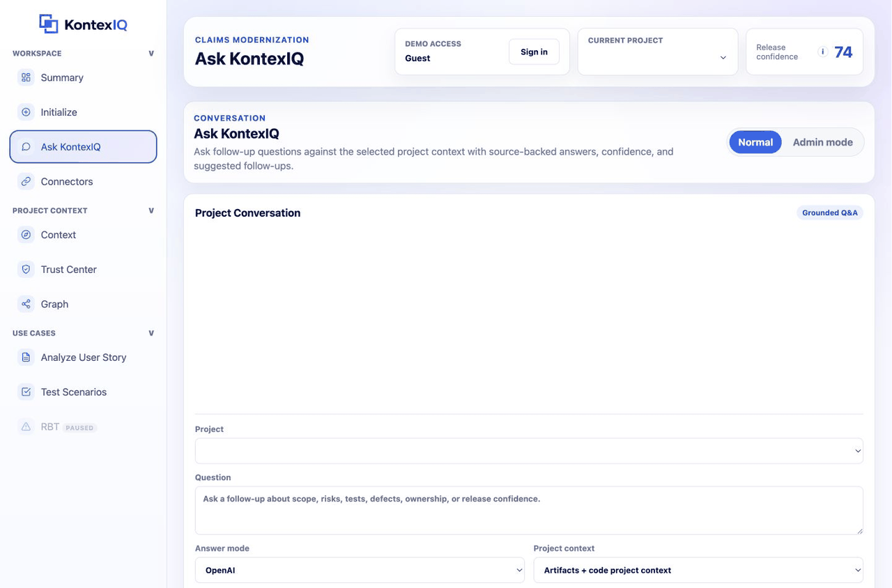Click the Sign in button
This screenshot has height=588, width=892.
pos(534,52)
